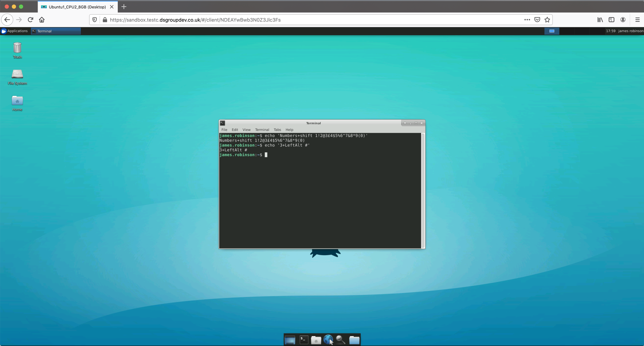Maximize the Terminal window
Viewport: 644px width, 346px height.
pos(416,123)
